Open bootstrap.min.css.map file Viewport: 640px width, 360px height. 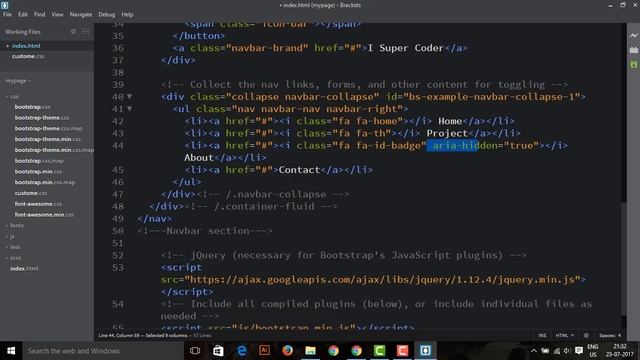pos(45,182)
